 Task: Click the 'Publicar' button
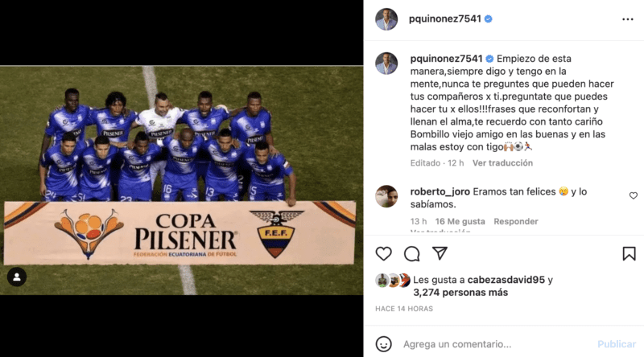pyautogui.click(x=617, y=344)
